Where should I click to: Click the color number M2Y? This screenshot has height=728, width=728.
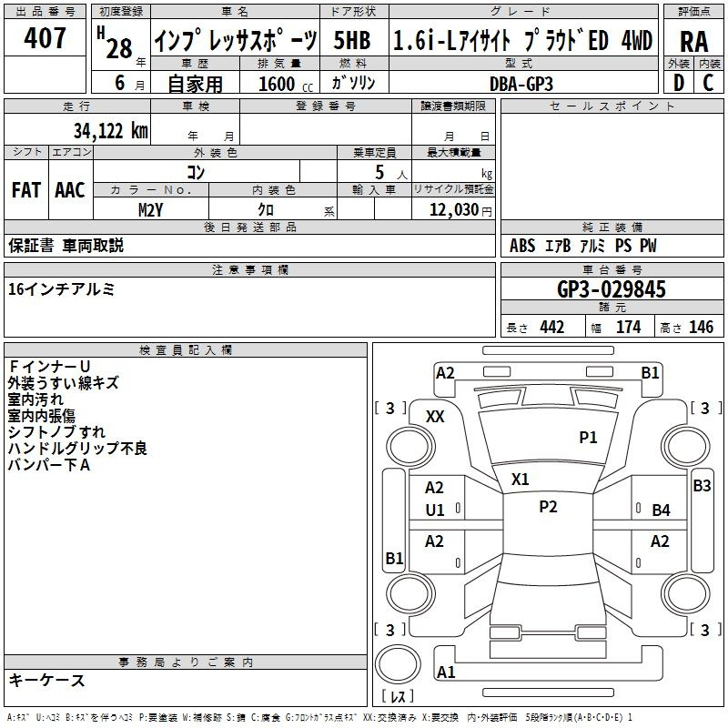[x=150, y=210]
